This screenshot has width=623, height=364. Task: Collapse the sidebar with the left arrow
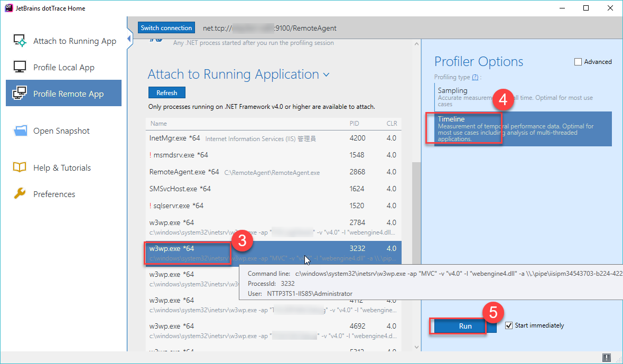click(x=129, y=39)
